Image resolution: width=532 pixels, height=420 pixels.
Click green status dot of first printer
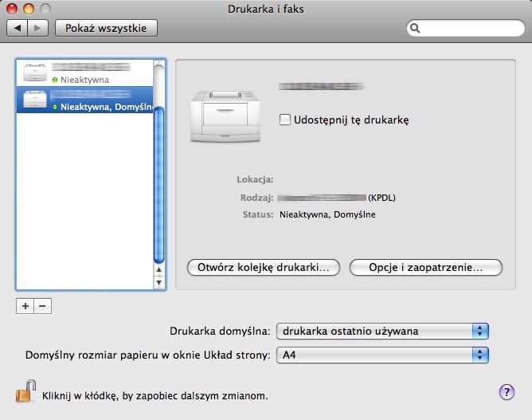(55, 80)
